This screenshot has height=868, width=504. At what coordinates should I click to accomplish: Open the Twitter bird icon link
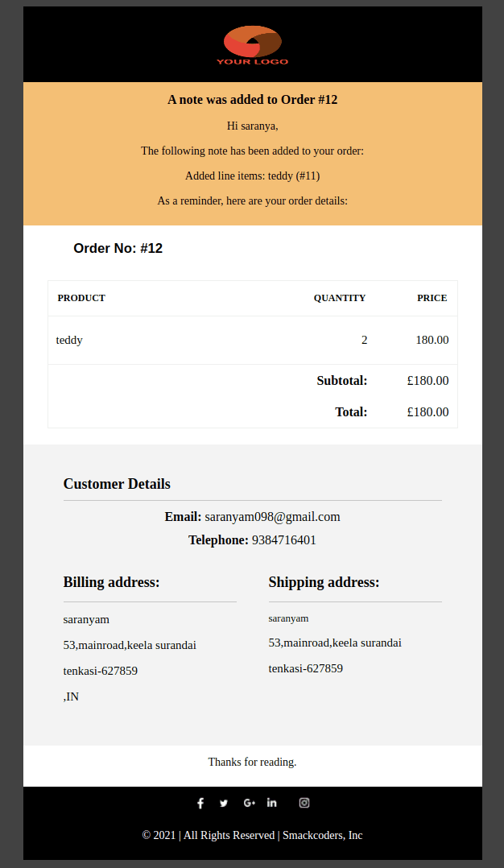click(224, 804)
